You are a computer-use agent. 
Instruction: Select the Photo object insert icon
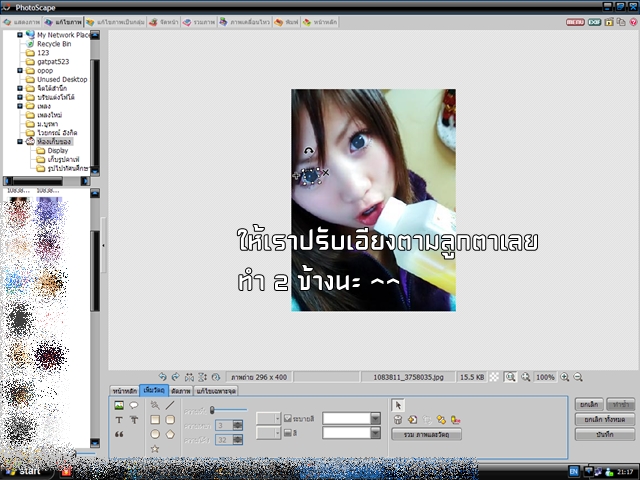click(x=119, y=405)
